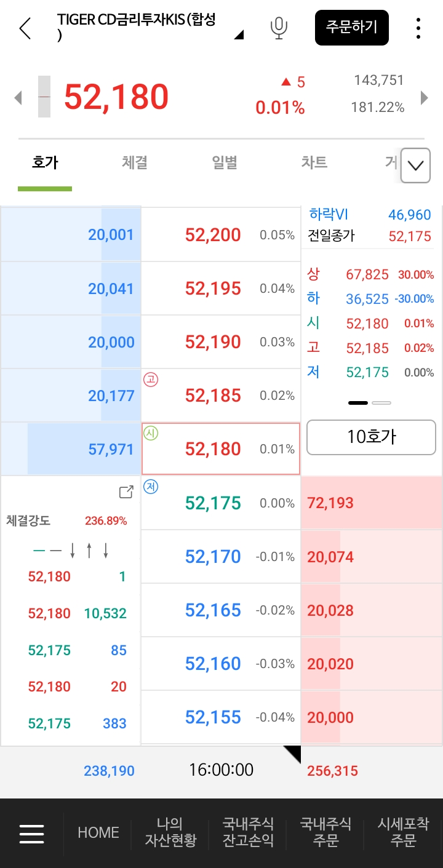Viewport: 443px width, 868px height.
Task: Go to previous stock with left triangle
Action: click(18, 97)
